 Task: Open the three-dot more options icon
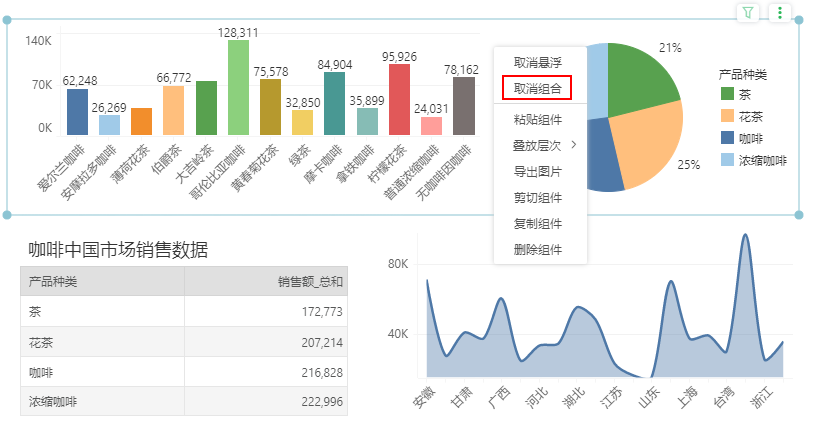point(780,13)
